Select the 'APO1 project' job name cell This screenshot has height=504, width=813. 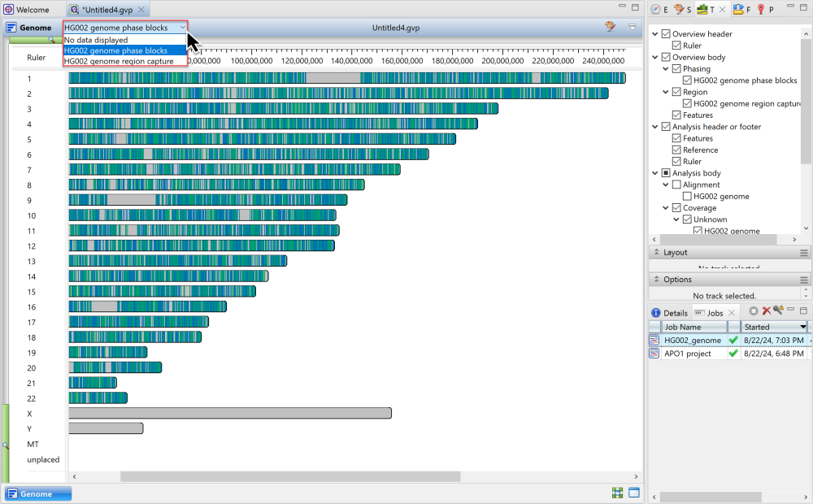[688, 354]
